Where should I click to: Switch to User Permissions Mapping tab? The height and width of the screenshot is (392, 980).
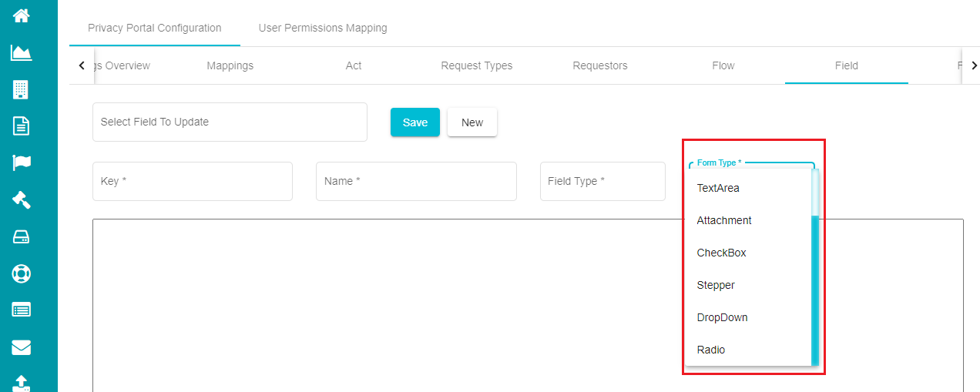coord(323,28)
